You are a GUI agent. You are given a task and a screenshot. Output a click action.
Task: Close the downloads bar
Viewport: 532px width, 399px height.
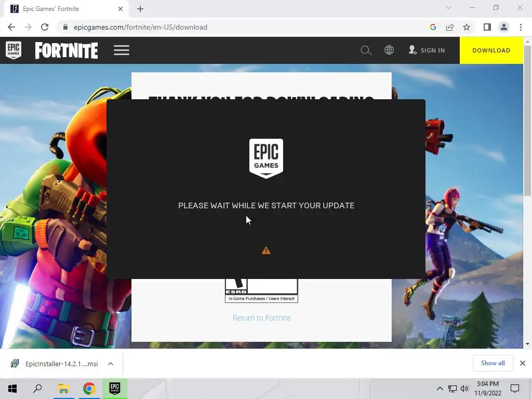click(523, 363)
